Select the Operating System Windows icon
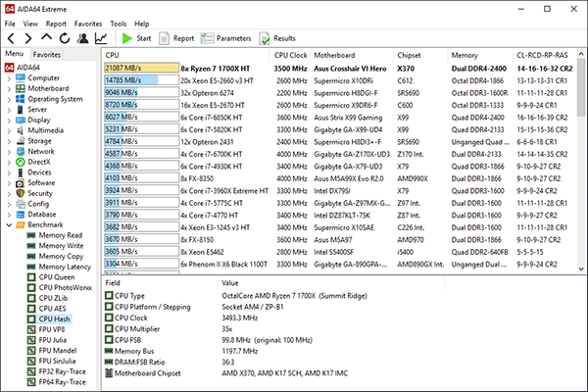This screenshot has height=392, width=588. click(21, 99)
